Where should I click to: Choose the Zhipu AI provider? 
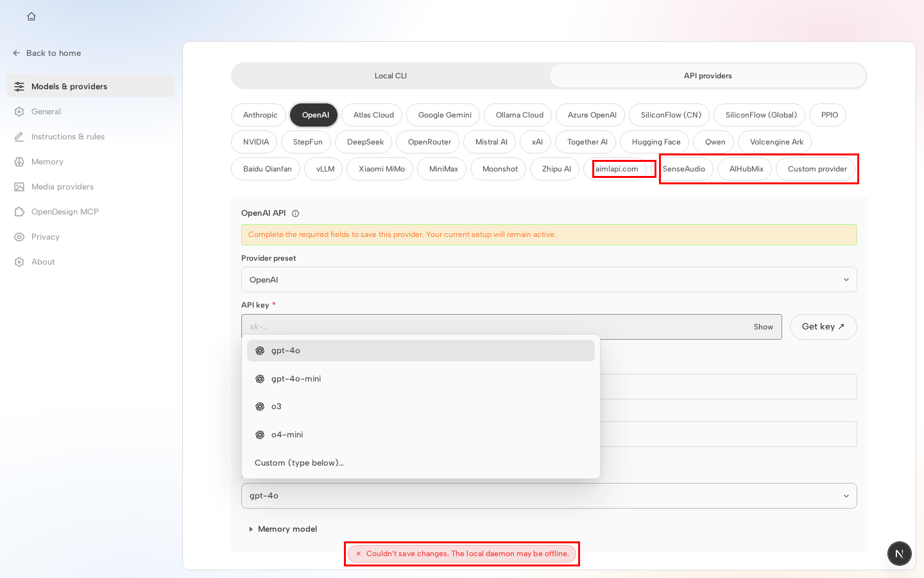tap(555, 169)
